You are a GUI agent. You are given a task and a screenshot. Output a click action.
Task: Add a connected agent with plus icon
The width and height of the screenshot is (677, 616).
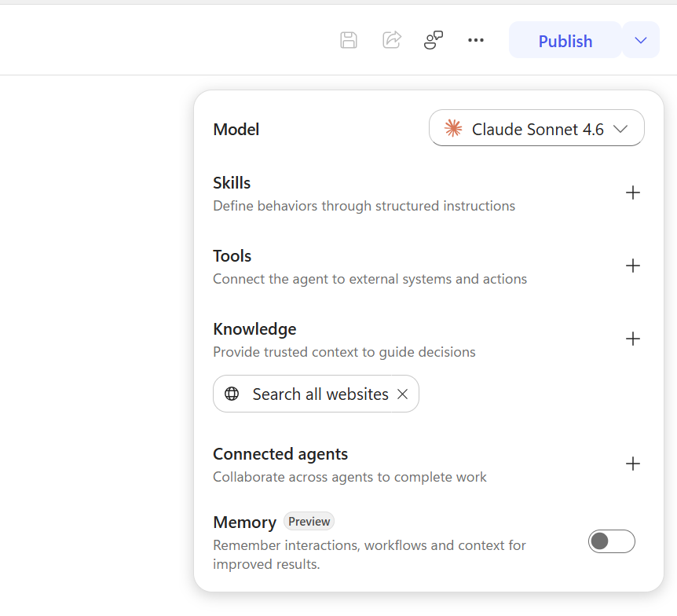click(632, 463)
